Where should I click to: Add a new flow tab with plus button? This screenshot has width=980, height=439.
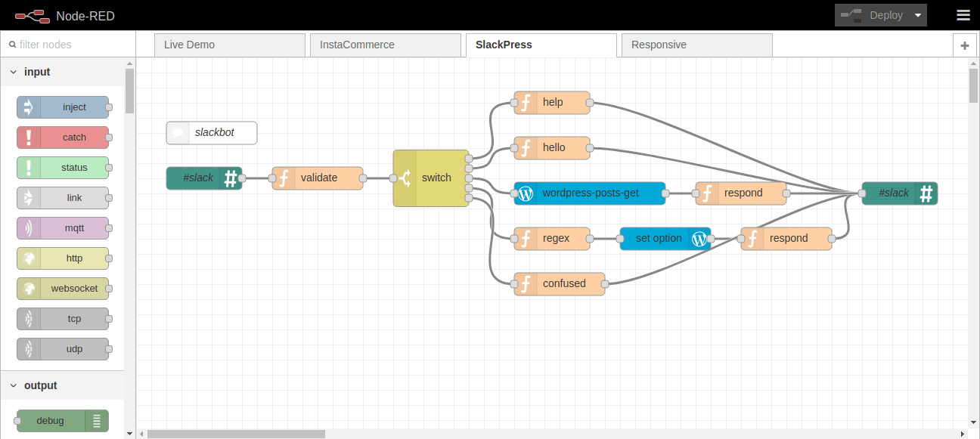pyautogui.click(x=964, y=45)
